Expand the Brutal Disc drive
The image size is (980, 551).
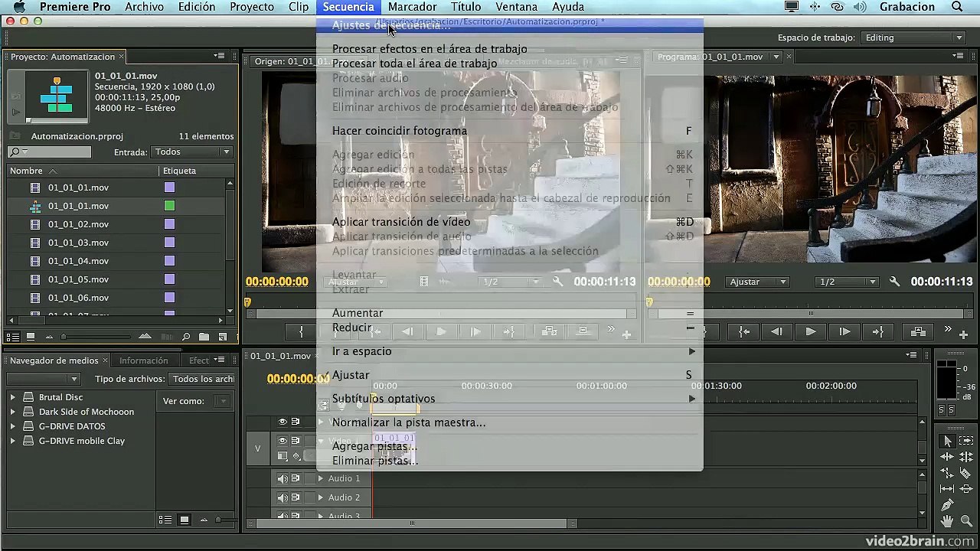(x=12, y=397)
